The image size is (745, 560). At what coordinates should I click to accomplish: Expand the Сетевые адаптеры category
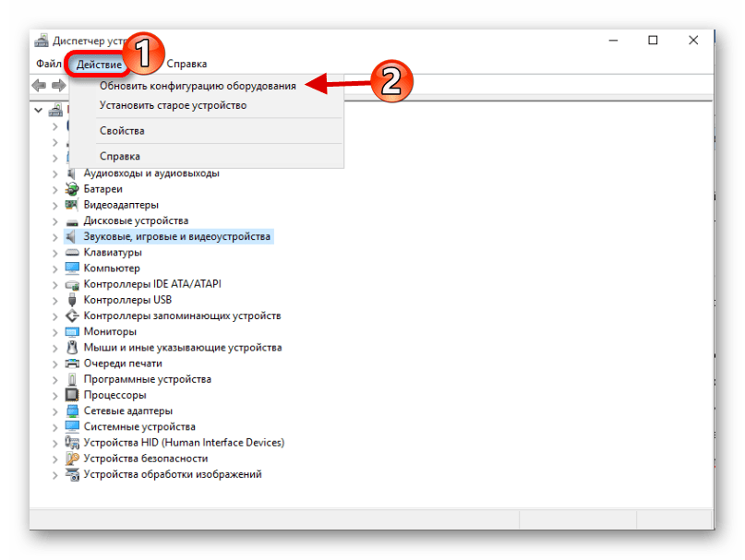click(x=55, y=411)
